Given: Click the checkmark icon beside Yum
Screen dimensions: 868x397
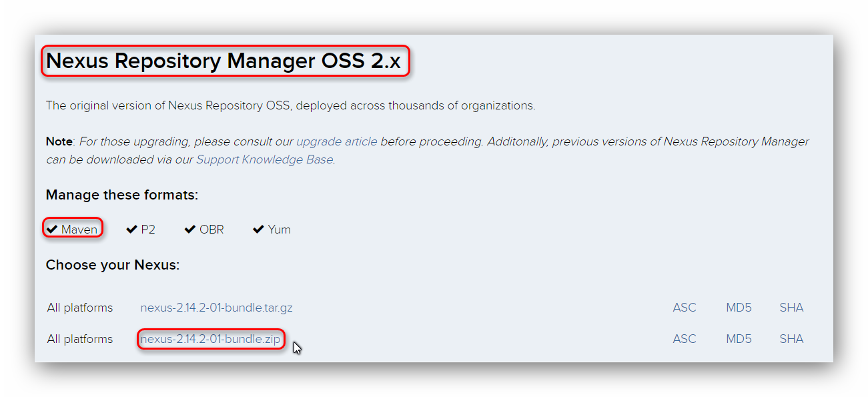Looking at the screenshot, I should [258, 229].
